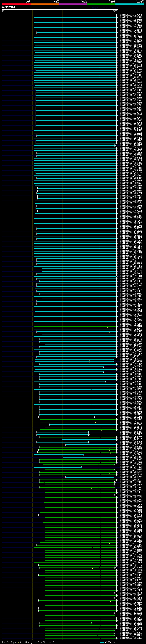
Task: Open the UniRef100_P49612 hit link
Action: pos(131,233)
